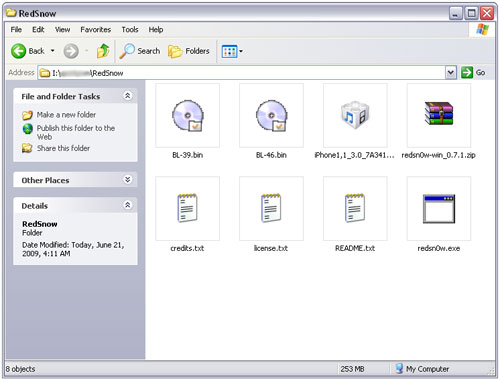Click the license.txt file name label
This screenshot has height=381, width=500.
click(x=271, y=248)
